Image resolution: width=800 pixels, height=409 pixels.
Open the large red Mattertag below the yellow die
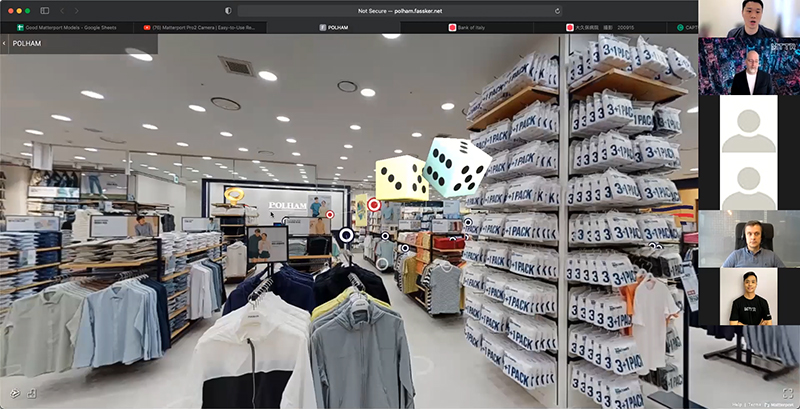(374, 205)
